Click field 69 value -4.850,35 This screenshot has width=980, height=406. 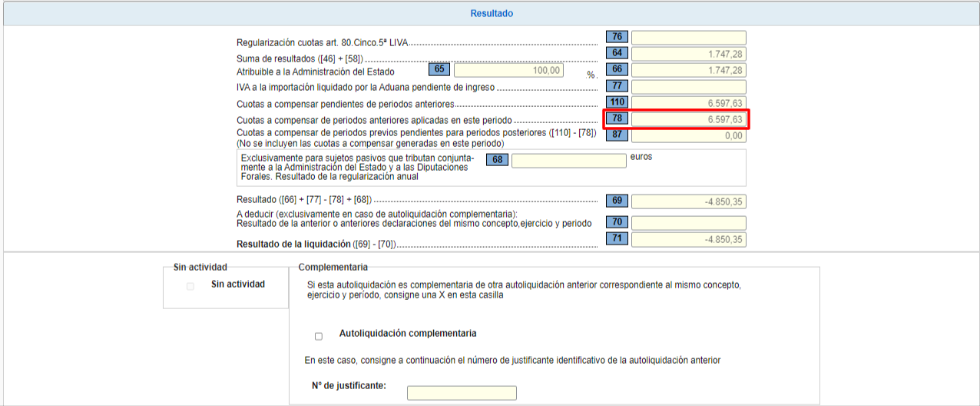(x=689, y=201)
